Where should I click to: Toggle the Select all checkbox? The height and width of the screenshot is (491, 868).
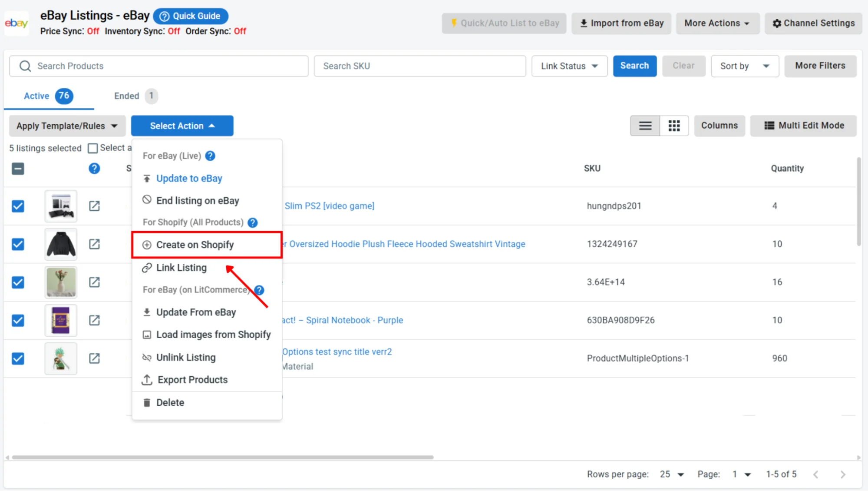92,148
